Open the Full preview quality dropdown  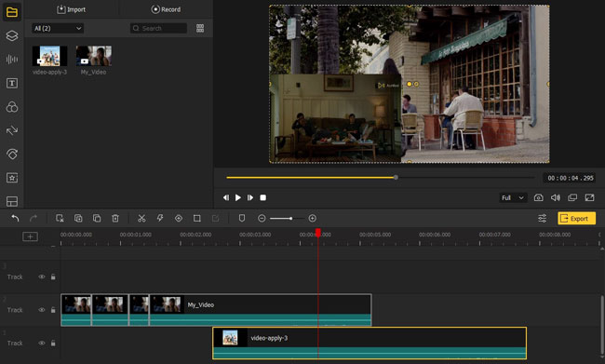pyautogui.click(x=513, y=197)
